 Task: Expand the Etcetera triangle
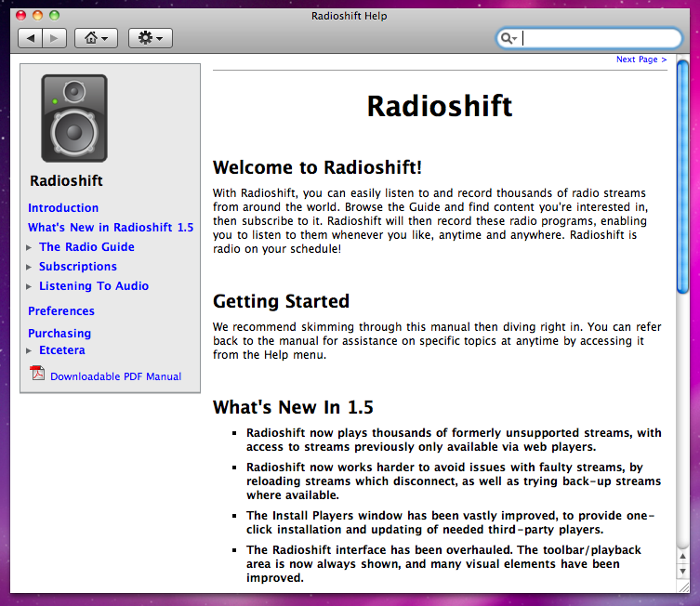click(29, 351)
